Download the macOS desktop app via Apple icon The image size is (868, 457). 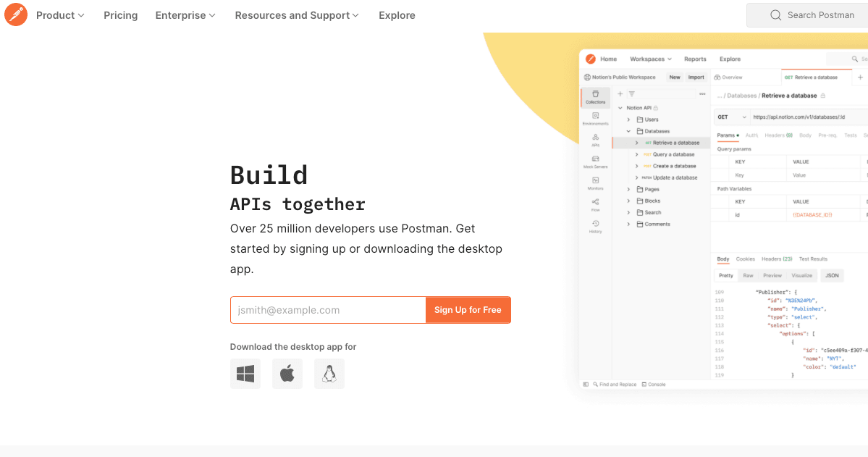click(287, 374)
